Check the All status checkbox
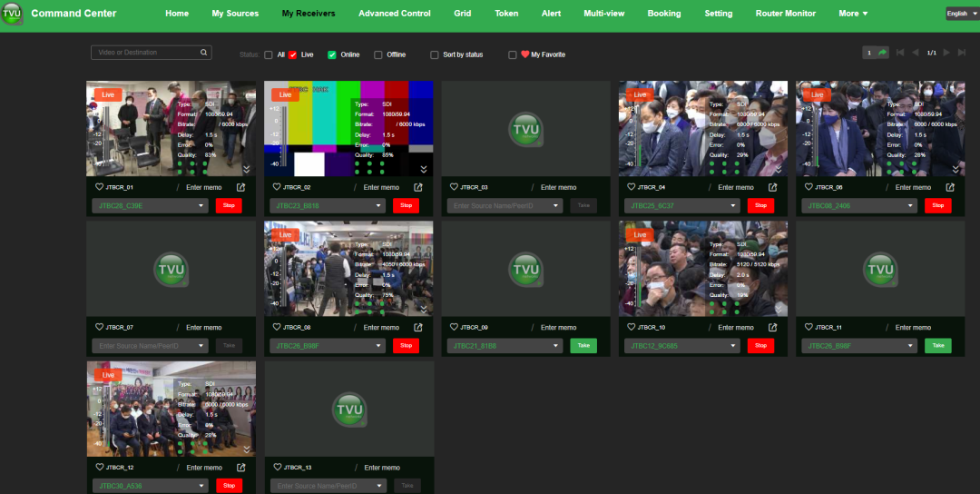Viewport: 980px width, 494px height. (269, 55)
